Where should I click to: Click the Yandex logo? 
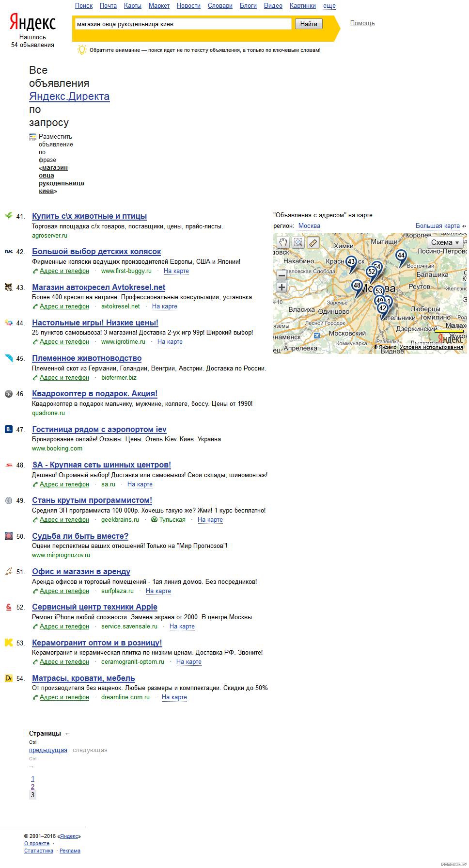coord(33,23)
